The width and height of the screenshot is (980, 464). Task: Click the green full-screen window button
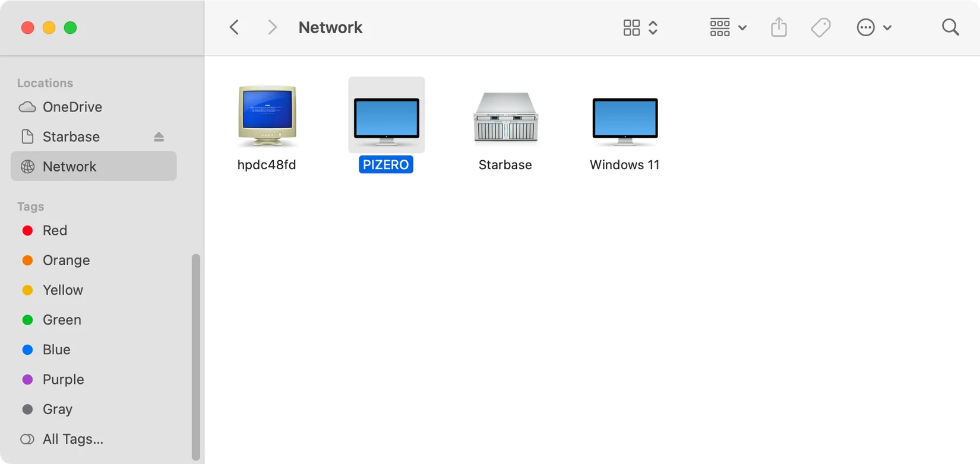point(70,28)
